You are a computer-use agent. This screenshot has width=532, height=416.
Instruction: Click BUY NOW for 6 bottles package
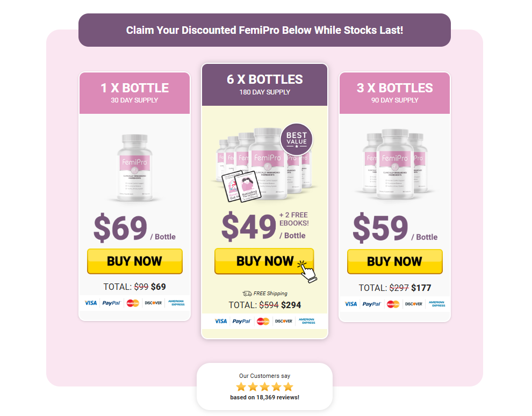pos(264,261)
